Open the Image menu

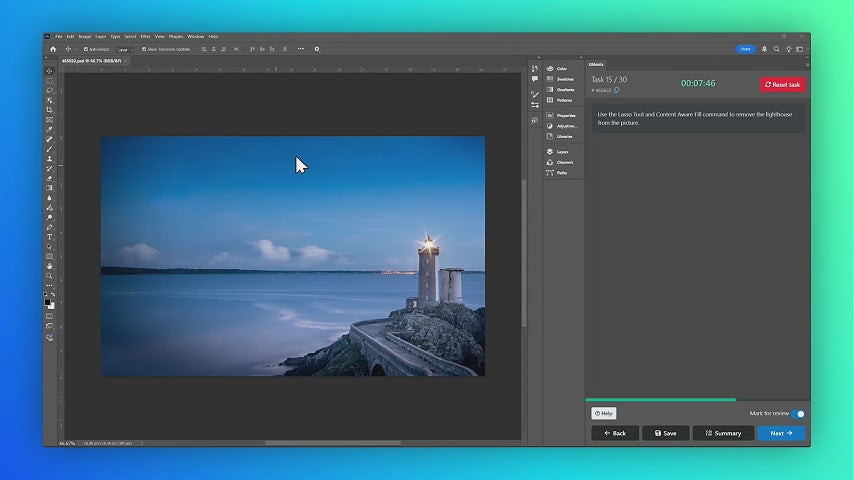click(x=85, y=36)
